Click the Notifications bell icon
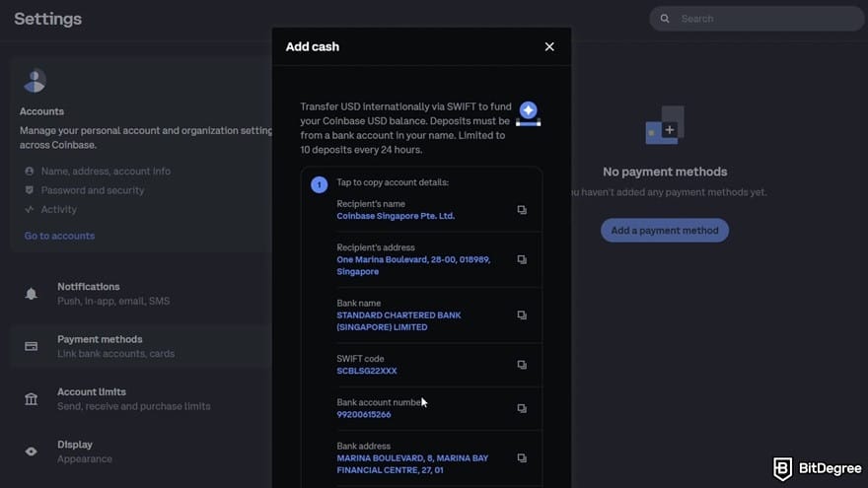Image resolution: width=868 pixels, height=488 pixels. pyautogui.click(x=31, y=294)
